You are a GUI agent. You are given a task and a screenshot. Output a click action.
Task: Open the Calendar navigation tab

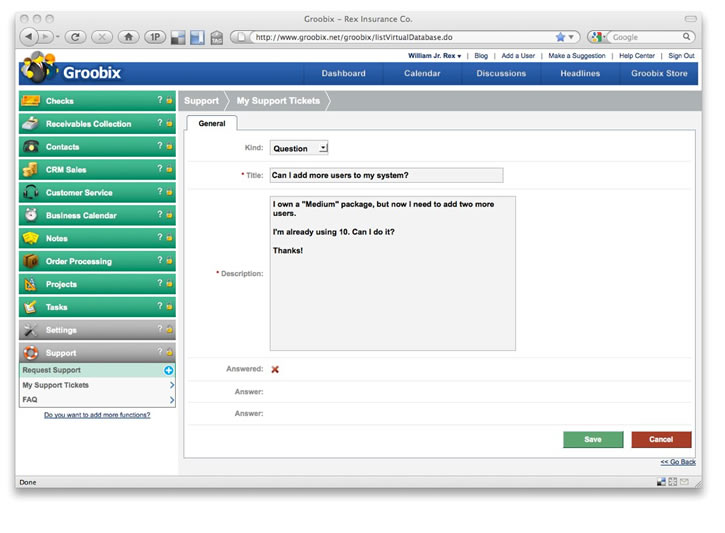tap(422, 73)
